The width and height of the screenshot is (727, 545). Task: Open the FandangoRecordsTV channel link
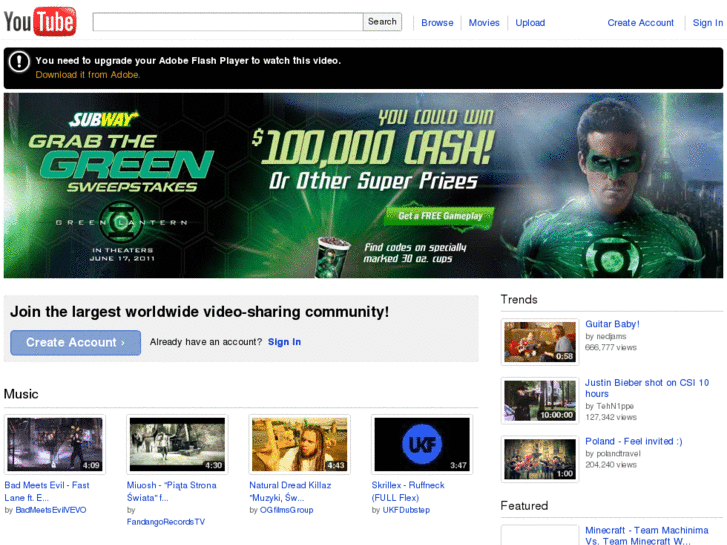(166, 522)
